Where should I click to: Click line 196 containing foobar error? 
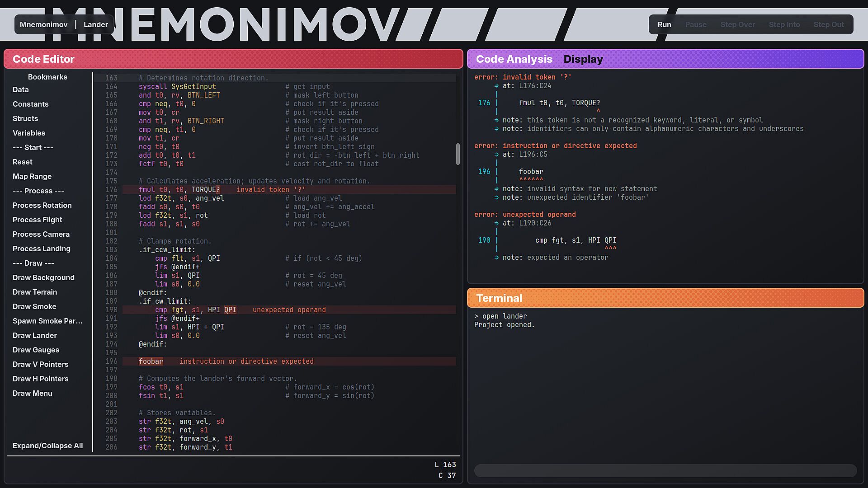pyautogui.click(x=151, y=361)
